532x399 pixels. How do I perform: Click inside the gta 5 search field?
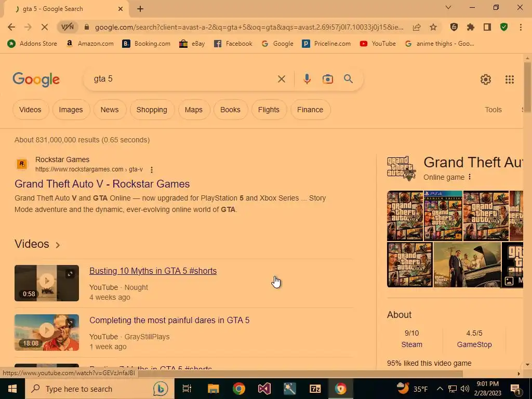183,79
